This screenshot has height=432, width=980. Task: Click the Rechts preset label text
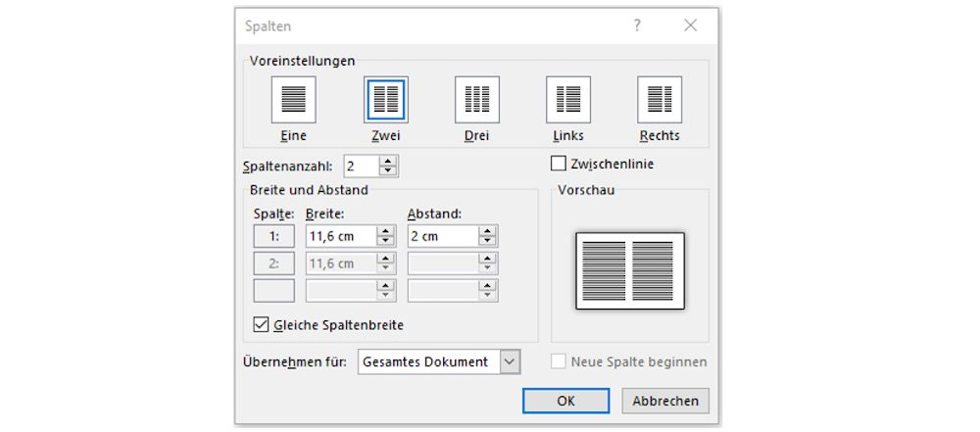pyautogui.click(x=660, y=135)
